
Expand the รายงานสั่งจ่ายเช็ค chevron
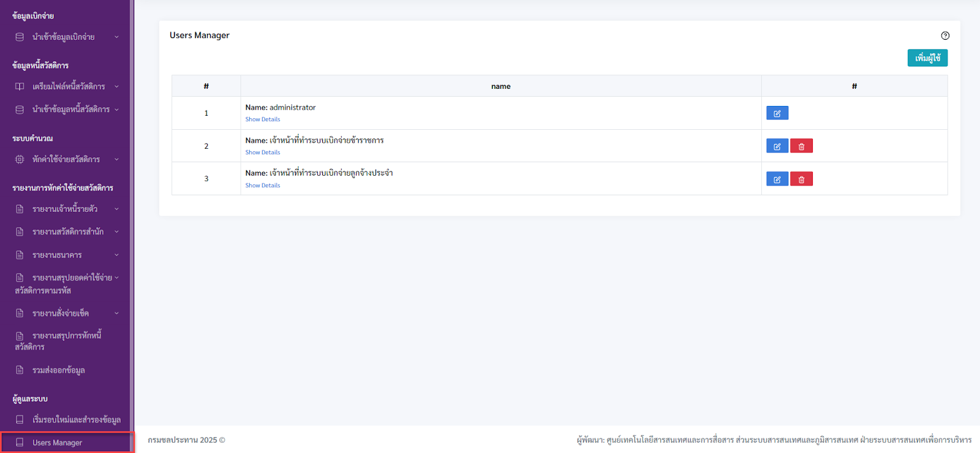coord(116,313)
